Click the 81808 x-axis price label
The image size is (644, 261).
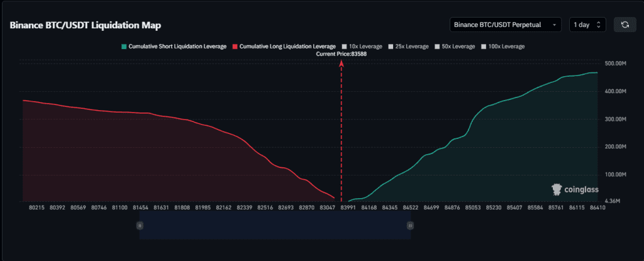(x=182, y=208)
